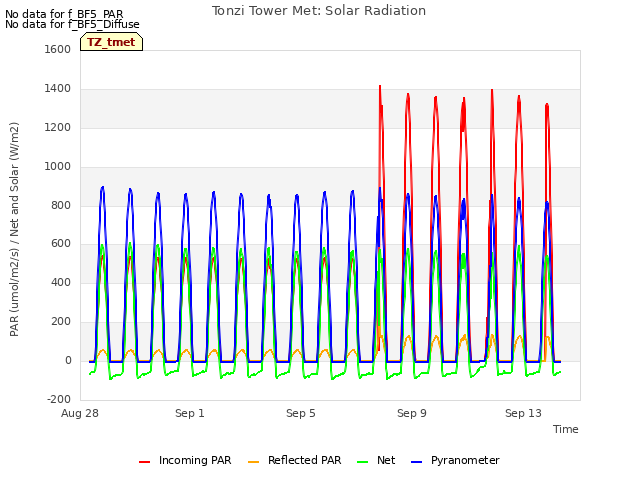This screenshot has height=480, width=640.
Task: Click the orange Reflected PAR legend swatch
Action: pos(253,462)
